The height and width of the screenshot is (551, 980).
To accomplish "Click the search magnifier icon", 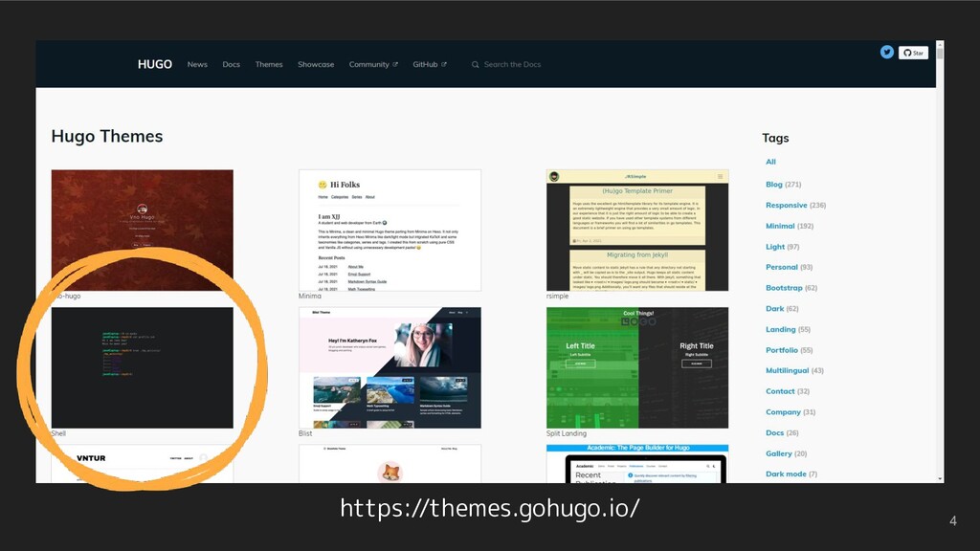I will pyautogui.click(x=475, y=64).
